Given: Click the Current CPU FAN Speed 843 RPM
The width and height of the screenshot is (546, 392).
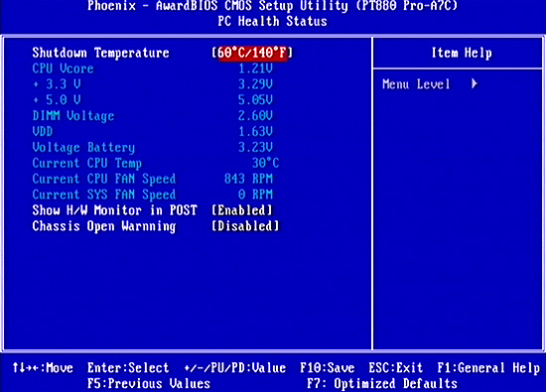Looking at the screenshot, I should click(x=248, y=179).
